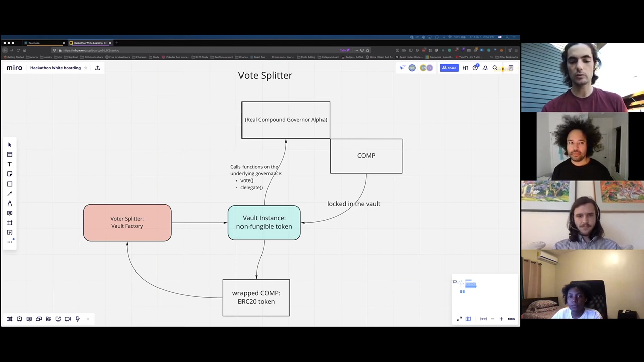This screenshot has height=362, width=644.
Task: Select the Upload tool in sidebar
Action: (10, 232)
